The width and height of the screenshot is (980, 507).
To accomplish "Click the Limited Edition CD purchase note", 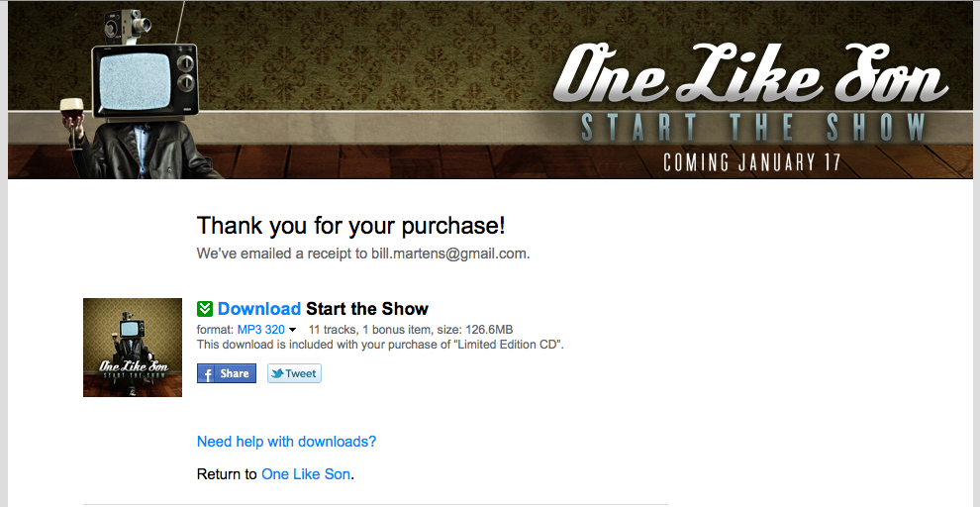I will (x=380, y=344).
